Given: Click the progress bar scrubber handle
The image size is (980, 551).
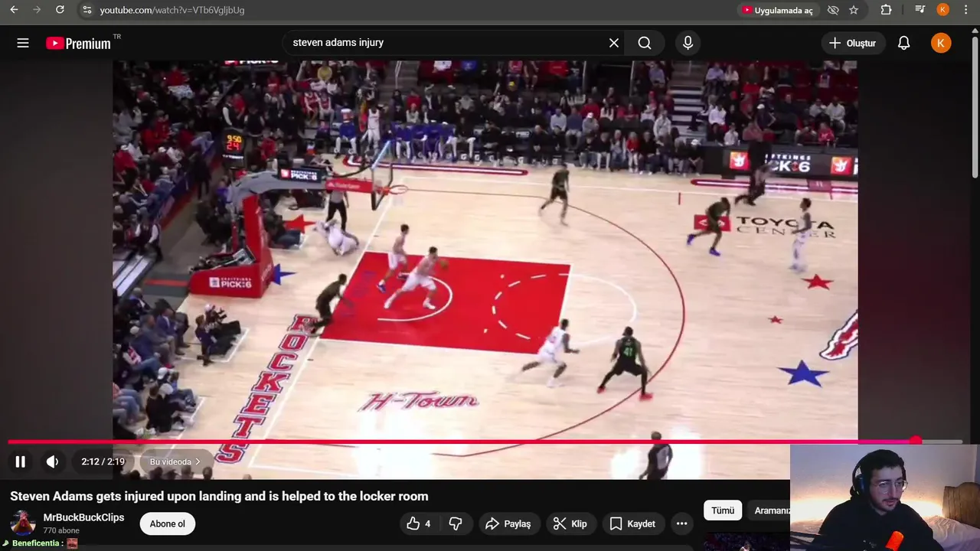Looking at the screenshot, I should click(916, 442).
